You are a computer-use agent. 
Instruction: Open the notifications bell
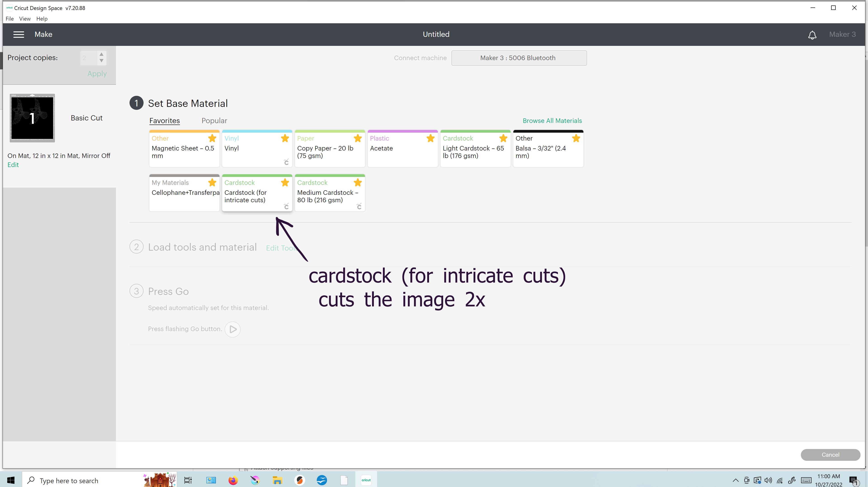tap(812, 35)
